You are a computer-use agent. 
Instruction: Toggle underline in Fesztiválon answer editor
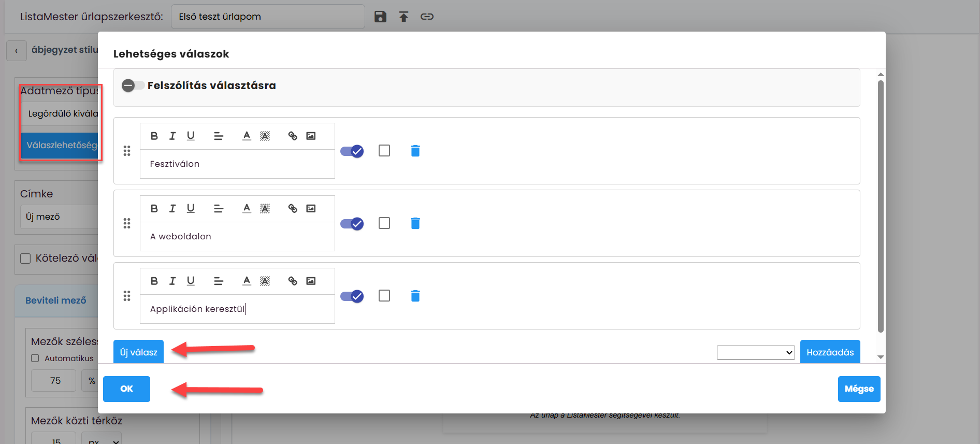[x=191, y=136]
